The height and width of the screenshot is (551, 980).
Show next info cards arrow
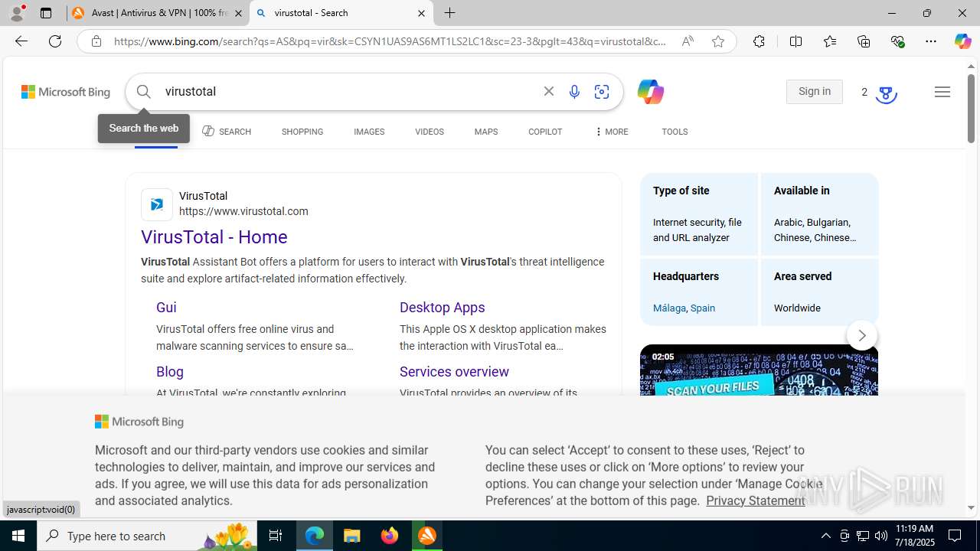pos(862,335)
